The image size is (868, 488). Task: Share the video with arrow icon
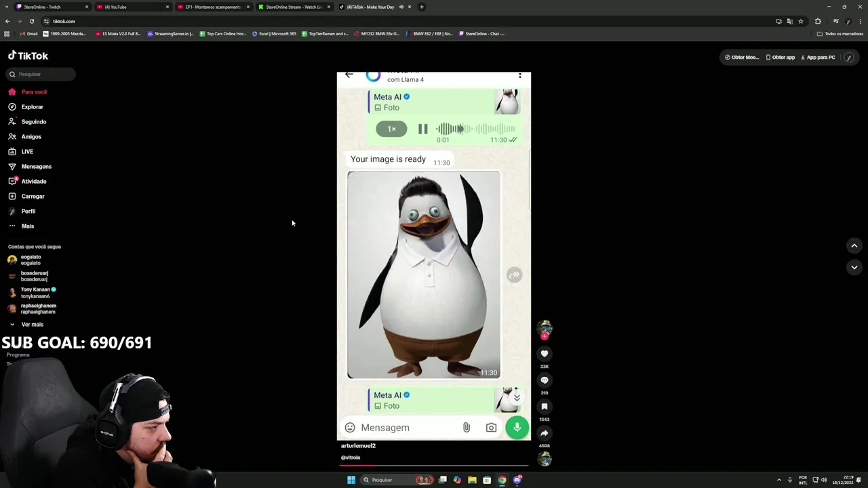point(544,433)
